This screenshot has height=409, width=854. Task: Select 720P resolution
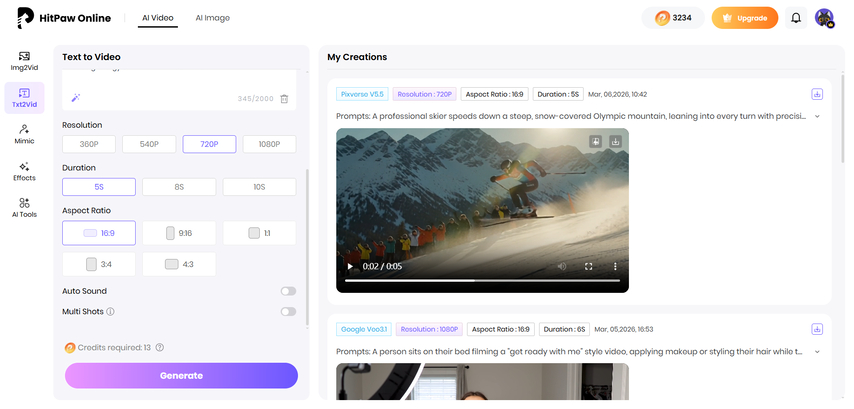pos(209,144)
